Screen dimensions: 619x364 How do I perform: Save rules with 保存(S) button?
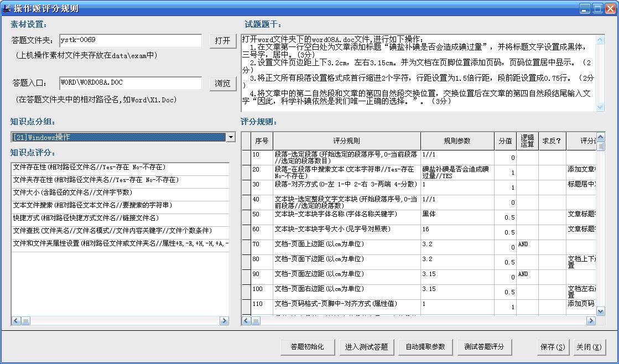[x=553, y=347]
